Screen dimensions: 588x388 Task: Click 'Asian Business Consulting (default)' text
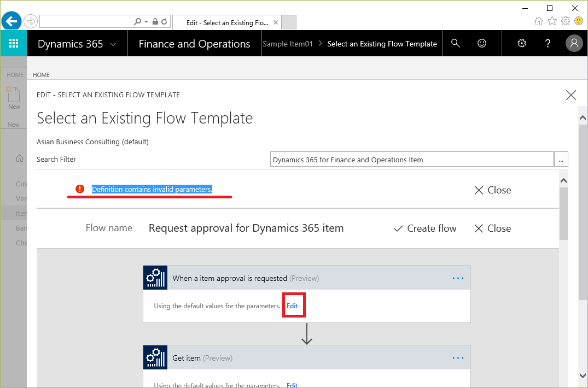click(x=92, y=142)
